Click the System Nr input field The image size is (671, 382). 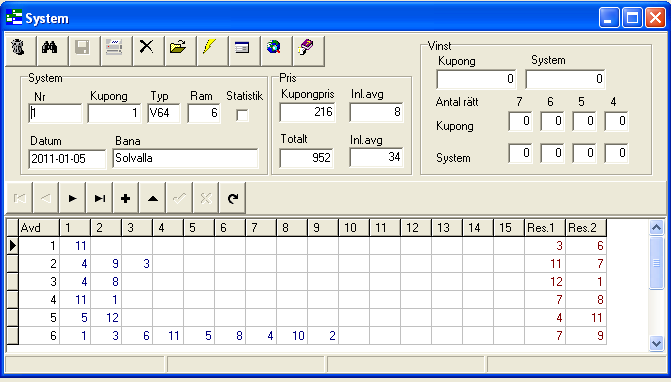[55, 113]
